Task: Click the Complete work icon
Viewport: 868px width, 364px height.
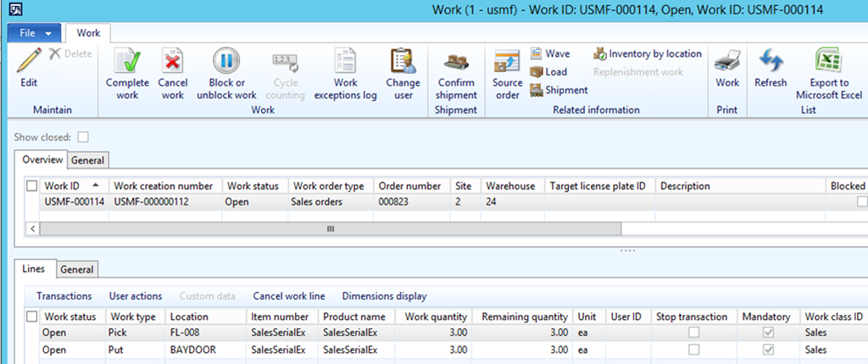Action: (x=127, y=61)
